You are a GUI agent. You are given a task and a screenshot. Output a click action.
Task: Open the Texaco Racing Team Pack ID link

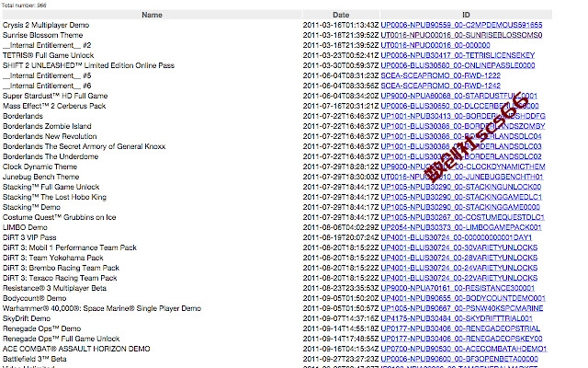[x=459, y=278]
